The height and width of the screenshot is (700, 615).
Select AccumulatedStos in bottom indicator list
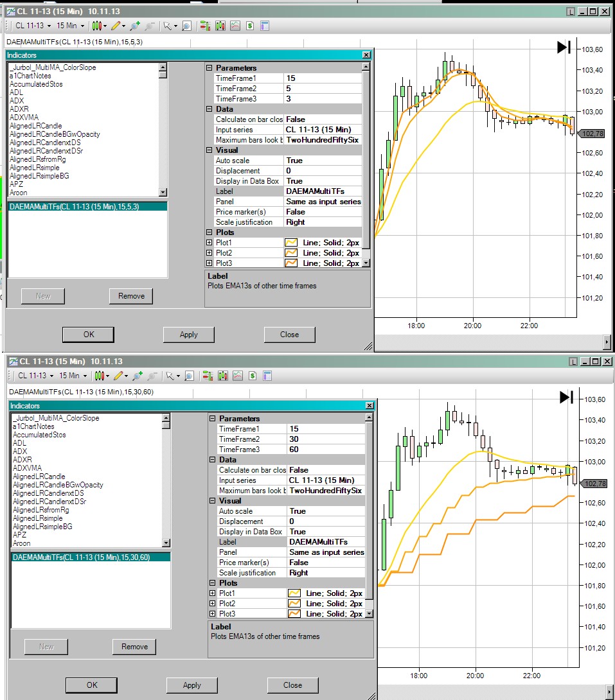click(39, 435)
